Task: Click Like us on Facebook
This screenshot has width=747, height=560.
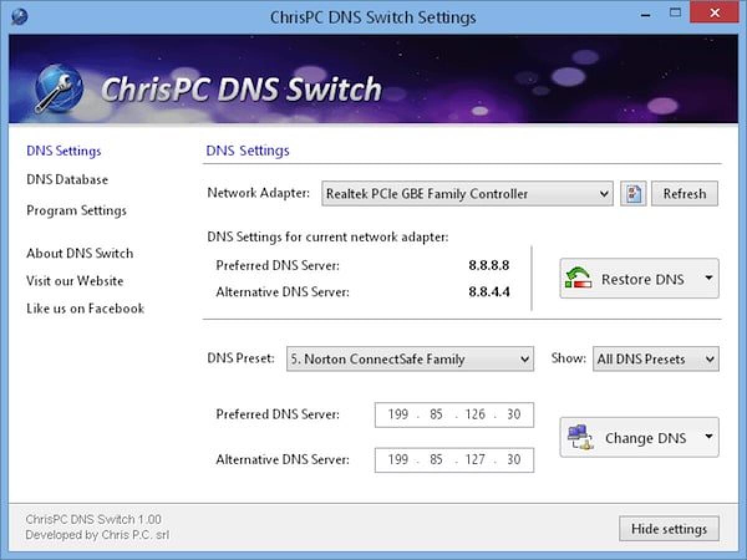Action: [x=85, y=309]
